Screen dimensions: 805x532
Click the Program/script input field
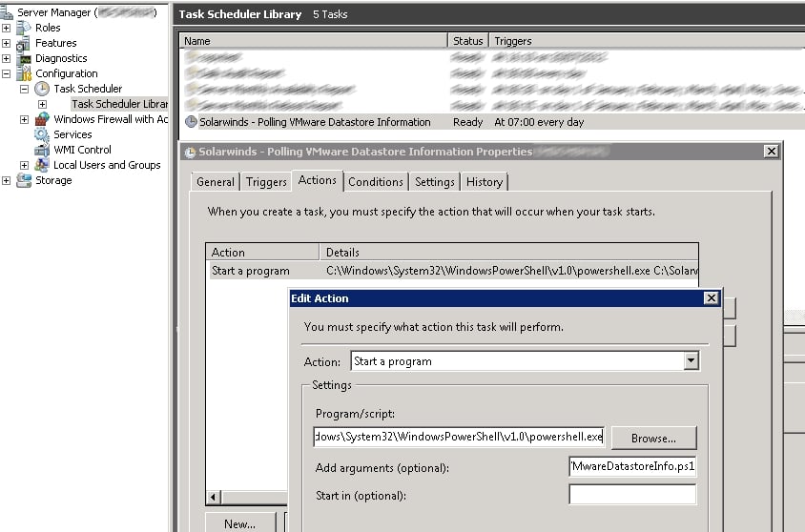(x=459, y=437)
